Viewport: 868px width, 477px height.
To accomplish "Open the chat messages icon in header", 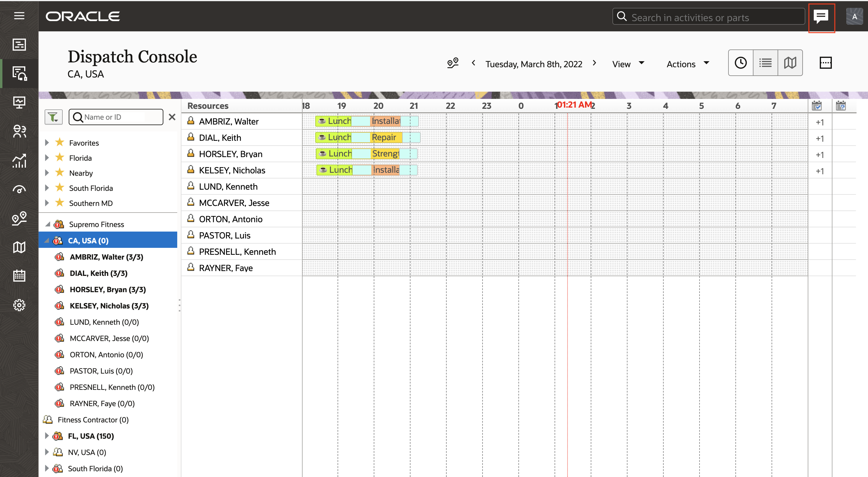I will pyautogui.click(x=821, y=17).
